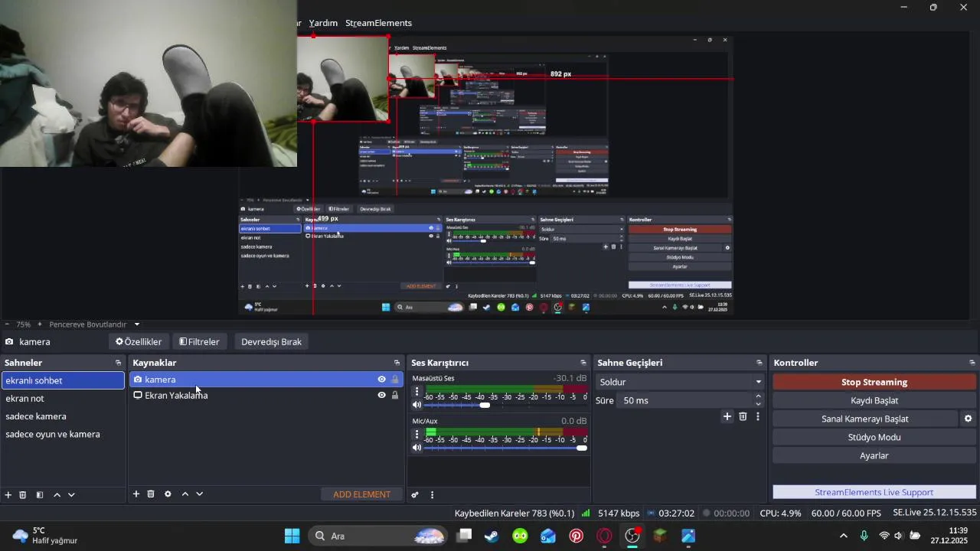This screenshot has width=980, height=551.
Task: Open scene filters icon in Sahneler toolbar
Action: (x=40, y=494)
